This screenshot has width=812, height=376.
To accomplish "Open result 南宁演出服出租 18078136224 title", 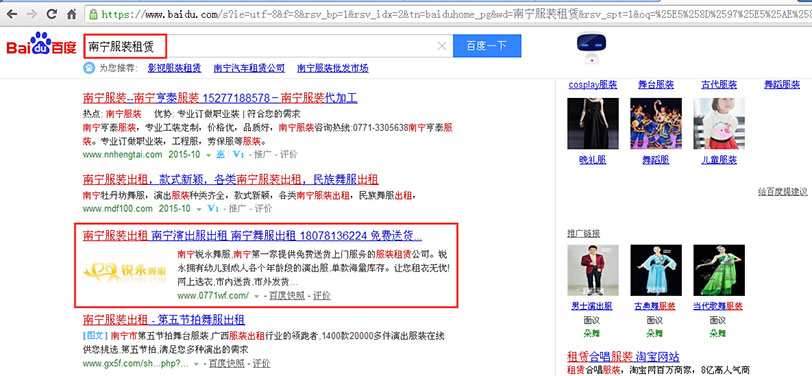I will tap(252, 236).
